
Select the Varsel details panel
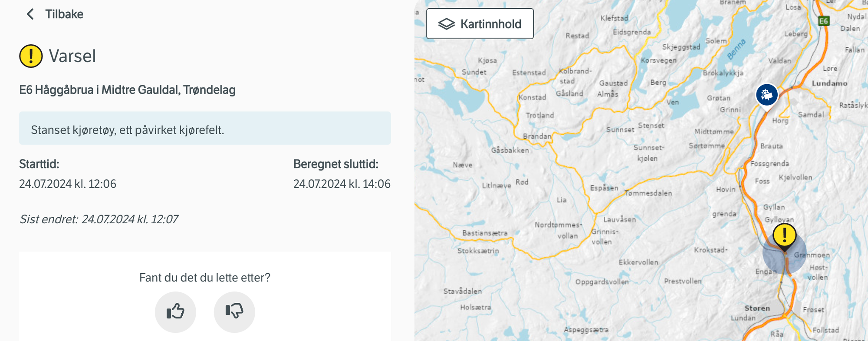[x=72, y=56]
